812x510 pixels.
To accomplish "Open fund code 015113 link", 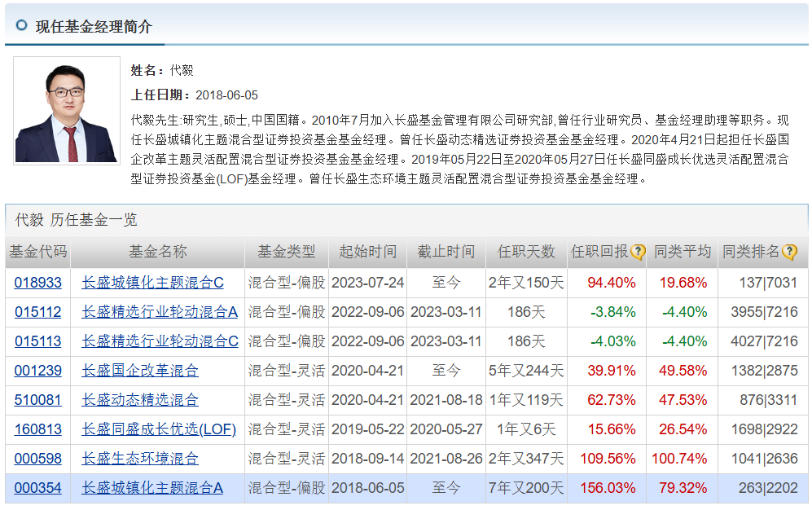I will (x=37, y=341).
